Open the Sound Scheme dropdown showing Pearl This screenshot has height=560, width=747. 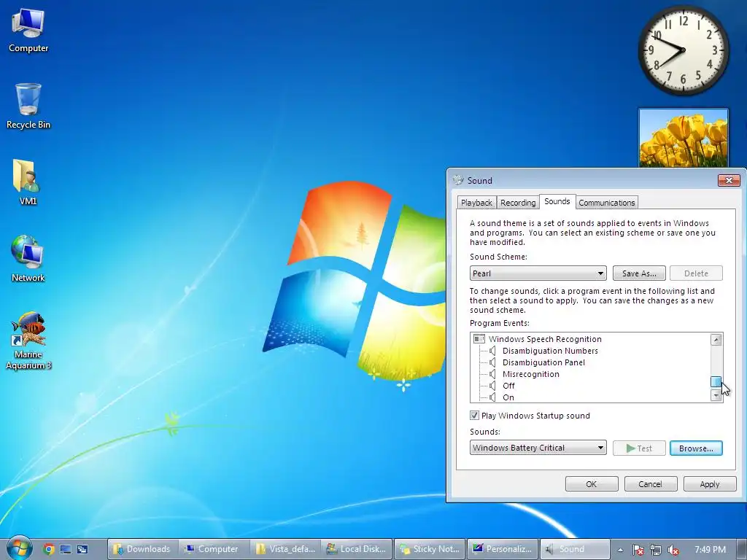(538, 273)
